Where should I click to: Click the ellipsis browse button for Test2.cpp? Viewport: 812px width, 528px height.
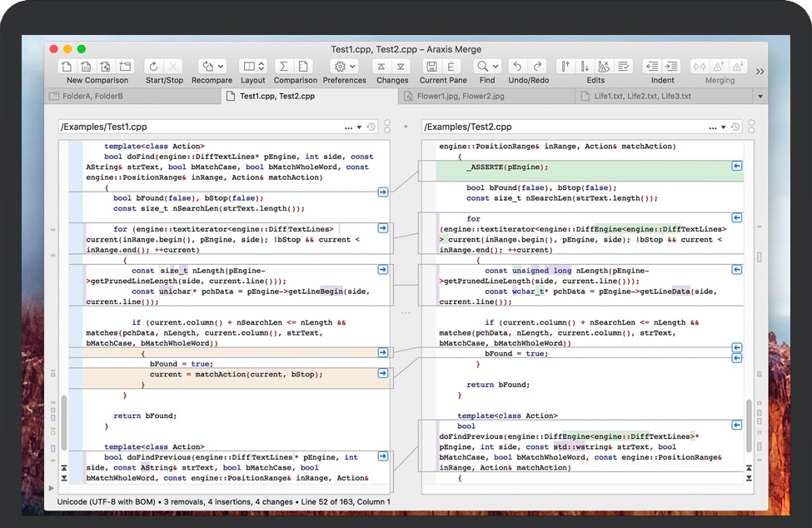pos(712,127)
